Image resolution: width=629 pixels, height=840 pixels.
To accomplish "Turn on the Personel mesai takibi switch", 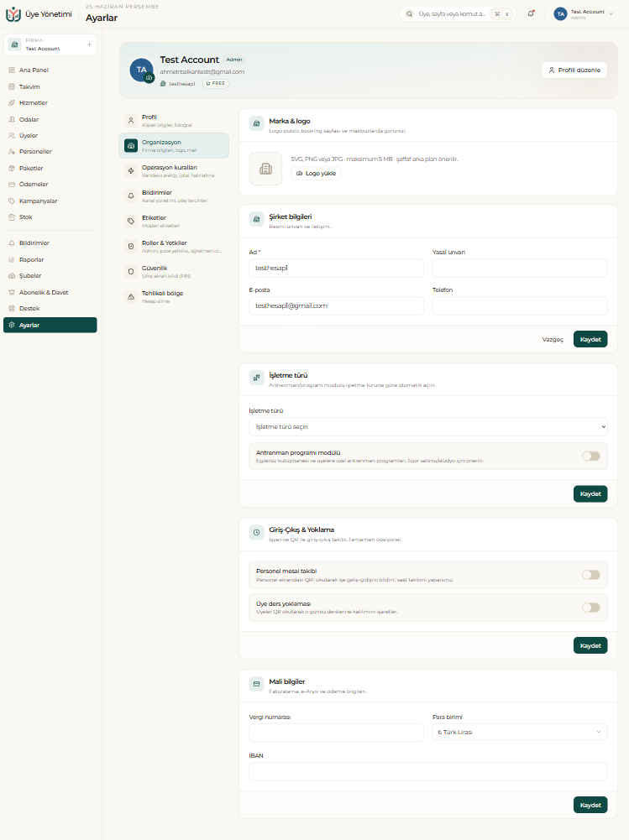I will [591, 574].
